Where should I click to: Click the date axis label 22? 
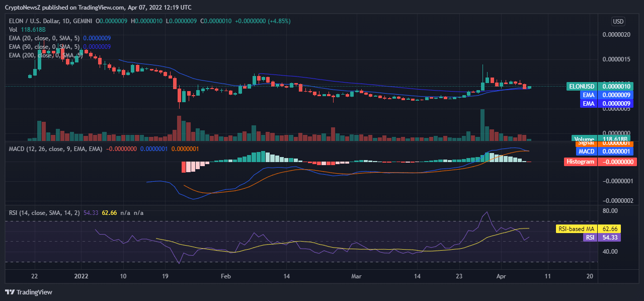coord(34,276)
